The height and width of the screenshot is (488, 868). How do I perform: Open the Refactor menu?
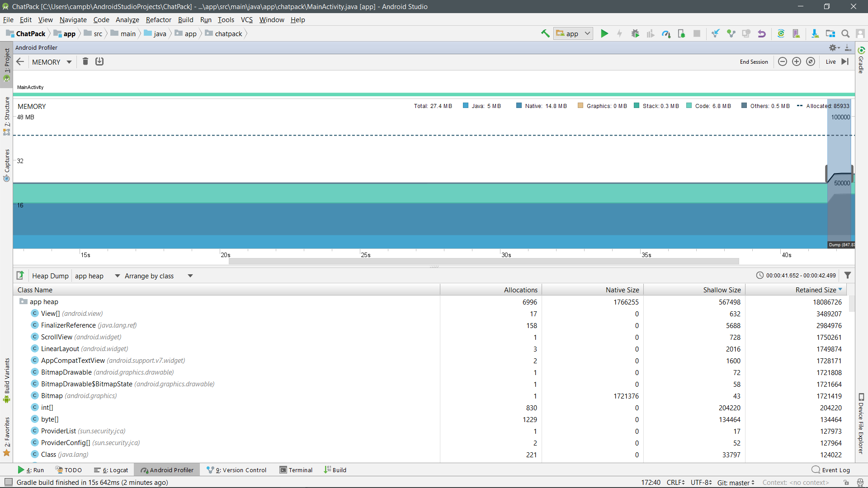(x=158, y=19)
